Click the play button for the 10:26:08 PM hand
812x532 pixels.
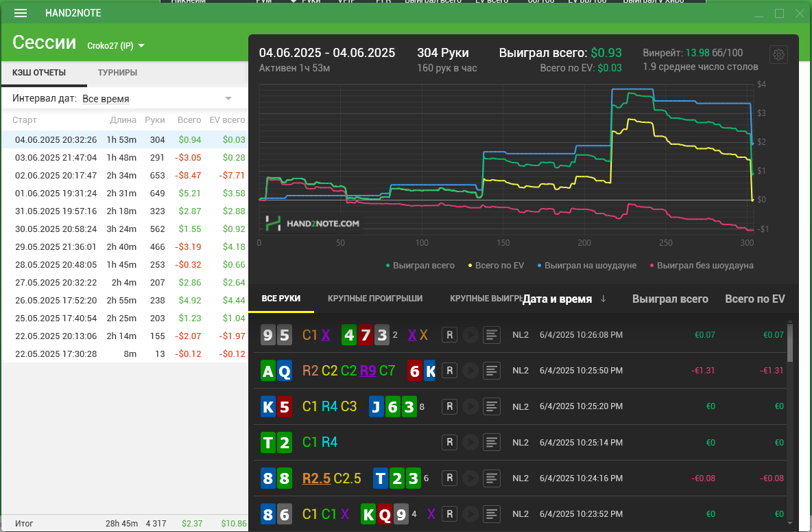[470, 335]
